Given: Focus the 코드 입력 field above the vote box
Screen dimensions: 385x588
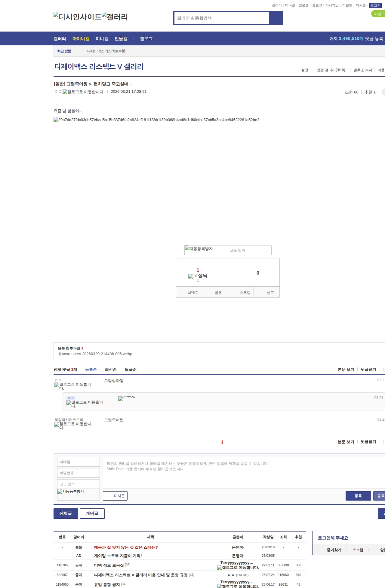Looking at the screenshot, I should click(249, 250).
